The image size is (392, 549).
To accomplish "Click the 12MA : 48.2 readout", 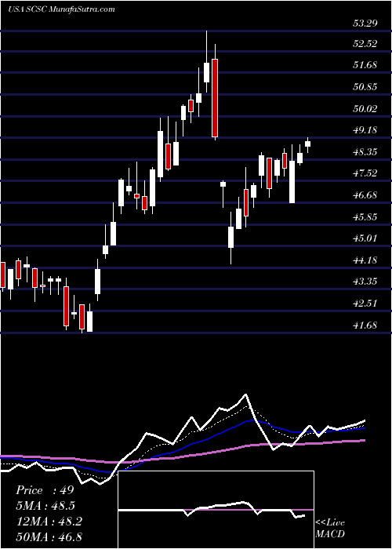I will click(49, 522).
